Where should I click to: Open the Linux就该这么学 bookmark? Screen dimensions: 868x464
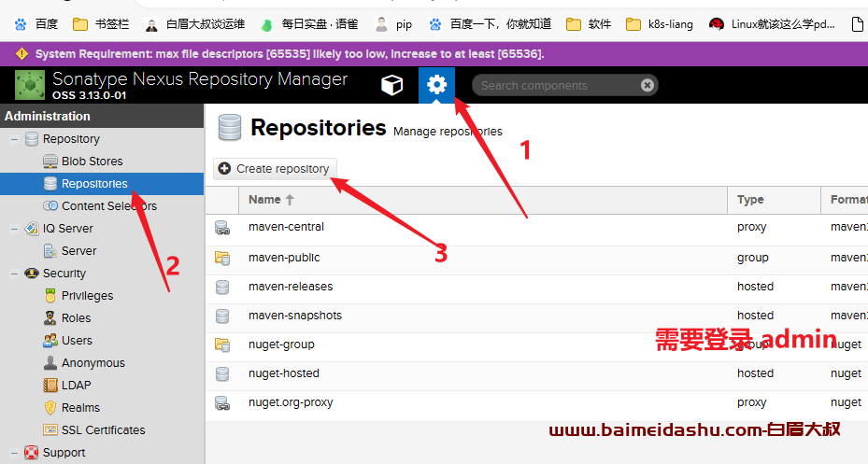click(772, 24)
